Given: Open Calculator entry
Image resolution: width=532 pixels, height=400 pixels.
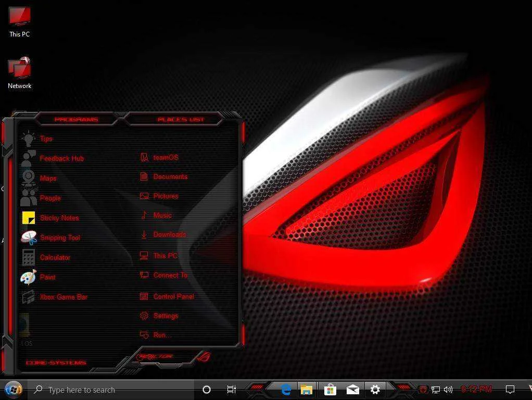Looking at the screenshot, I should click(x=55, y=257).
